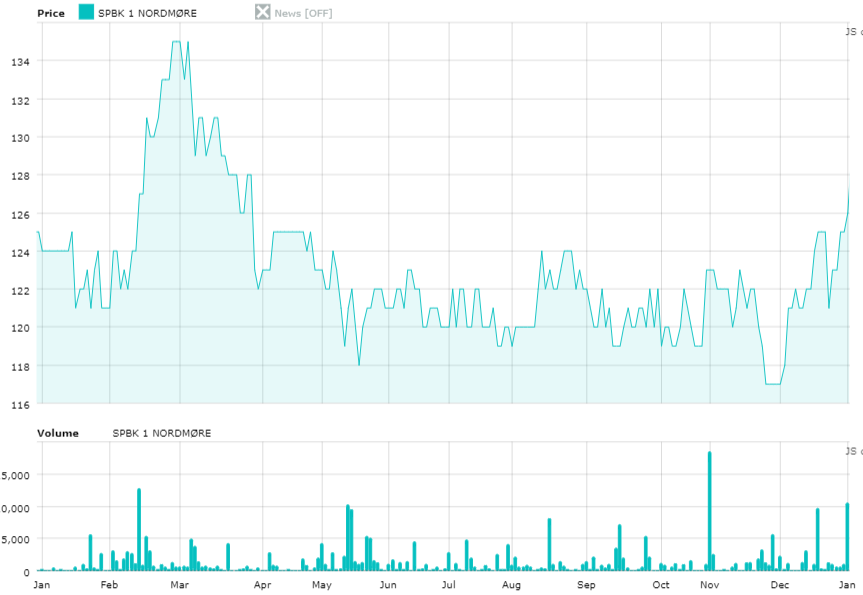Click the Jul month axis label
Viewport: 863px width, 595px height.
coord(449,585)
